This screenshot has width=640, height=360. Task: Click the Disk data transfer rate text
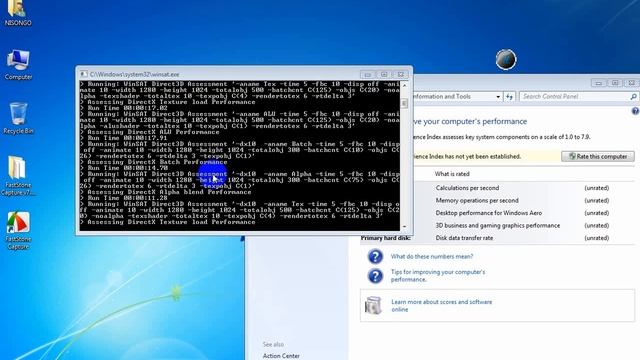464,238
